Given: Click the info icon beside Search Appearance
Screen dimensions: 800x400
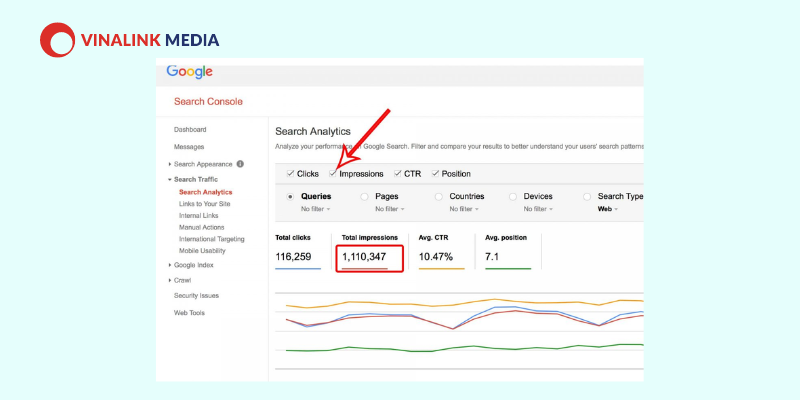Looking at the screenshot, I should pyautogui.click(x=240, y=164).
